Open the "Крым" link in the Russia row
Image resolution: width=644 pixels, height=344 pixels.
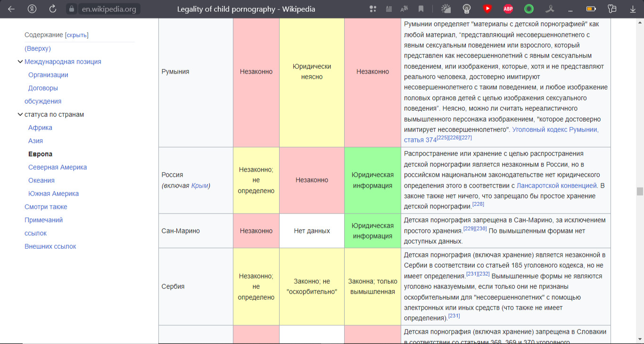coord(199,186)
